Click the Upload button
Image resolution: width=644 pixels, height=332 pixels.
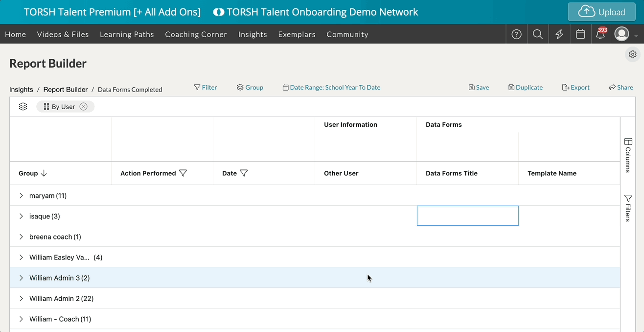click(601, 12)
